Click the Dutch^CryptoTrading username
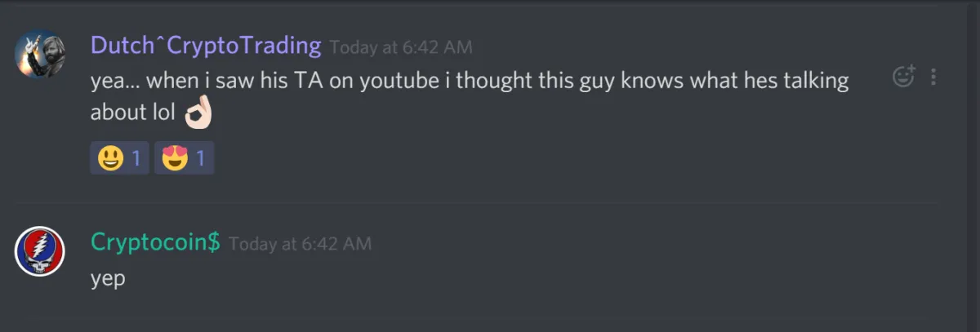The image size is (980, 332). [x=206, y=46]
